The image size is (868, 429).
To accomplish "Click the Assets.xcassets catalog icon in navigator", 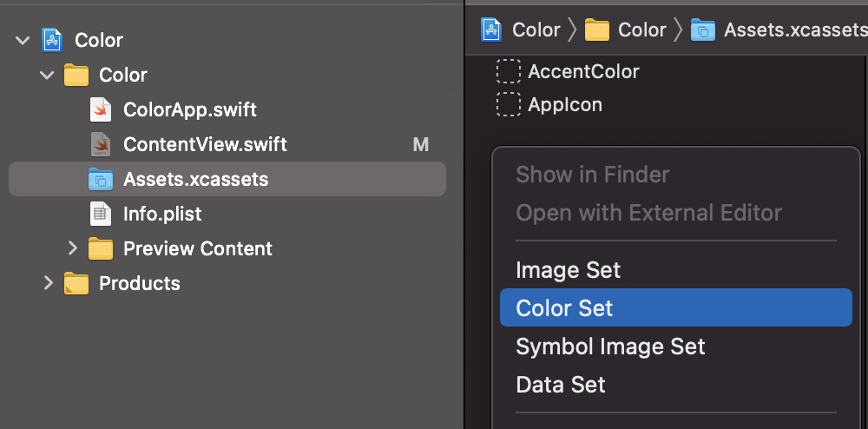I will [x=101, y=180].
